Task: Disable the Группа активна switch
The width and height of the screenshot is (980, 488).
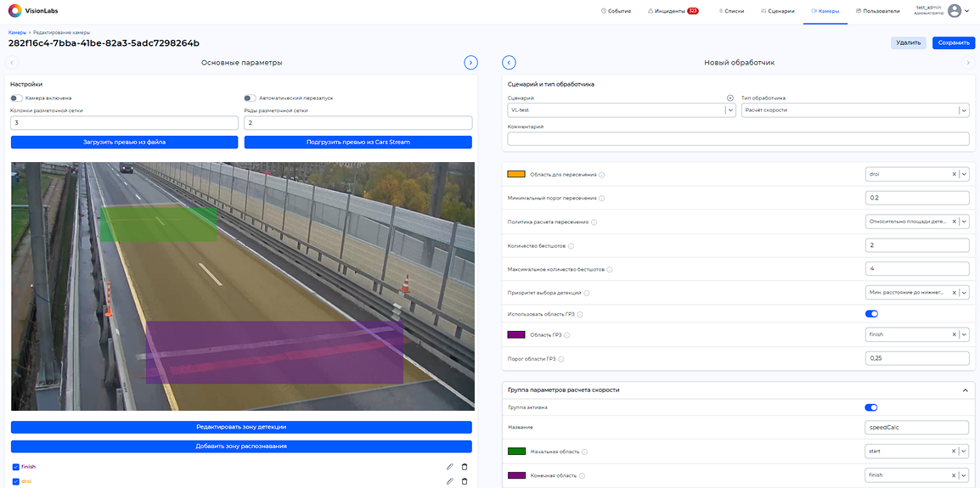Action: coord(871,407)
